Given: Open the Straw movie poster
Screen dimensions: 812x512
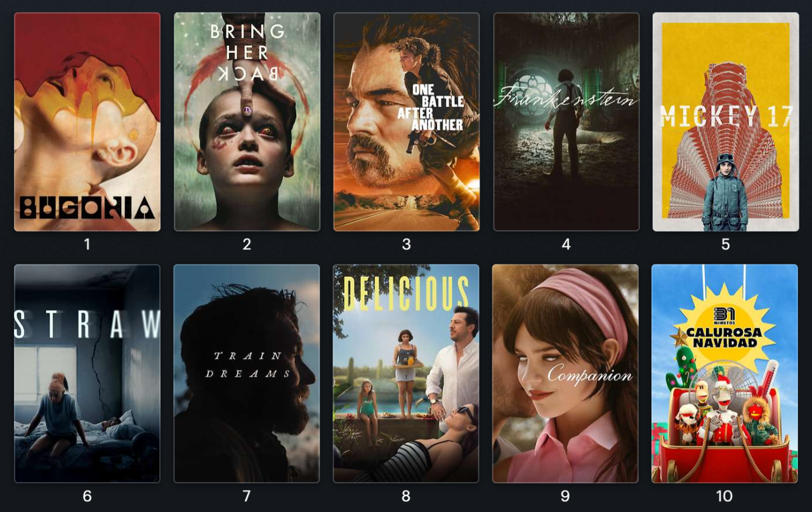Looking at the screenshot, I should (x=88, y=374).
